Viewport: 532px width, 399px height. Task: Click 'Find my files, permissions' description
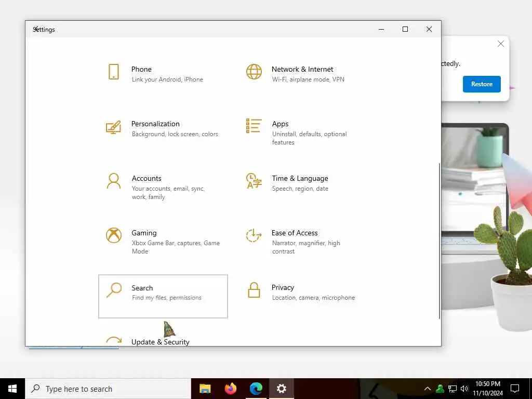click(x=167, y=298)
